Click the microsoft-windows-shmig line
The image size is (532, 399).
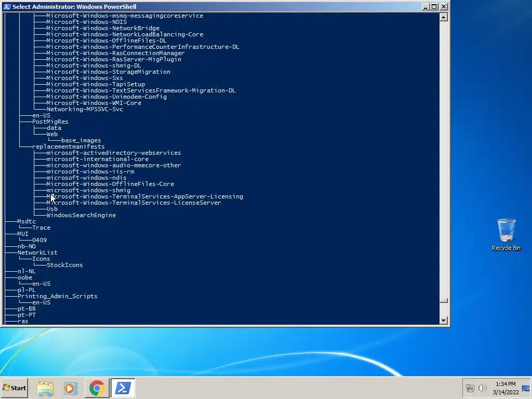(88, 190)
